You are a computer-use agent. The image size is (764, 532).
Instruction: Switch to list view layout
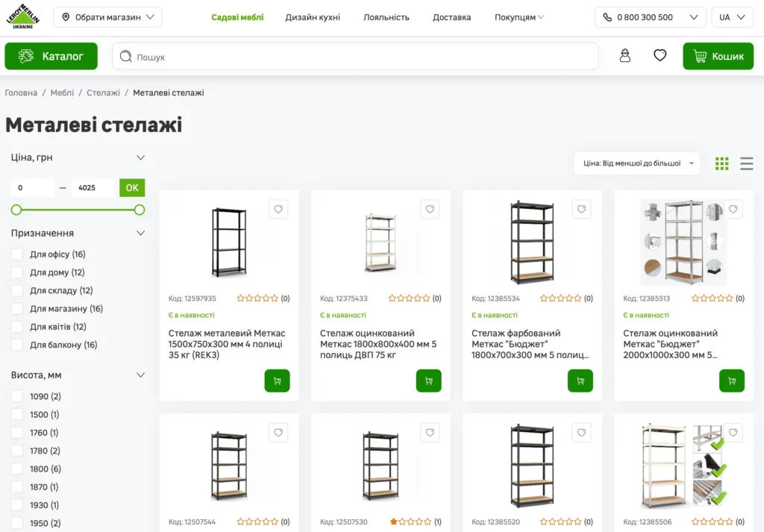pos(746,163)
